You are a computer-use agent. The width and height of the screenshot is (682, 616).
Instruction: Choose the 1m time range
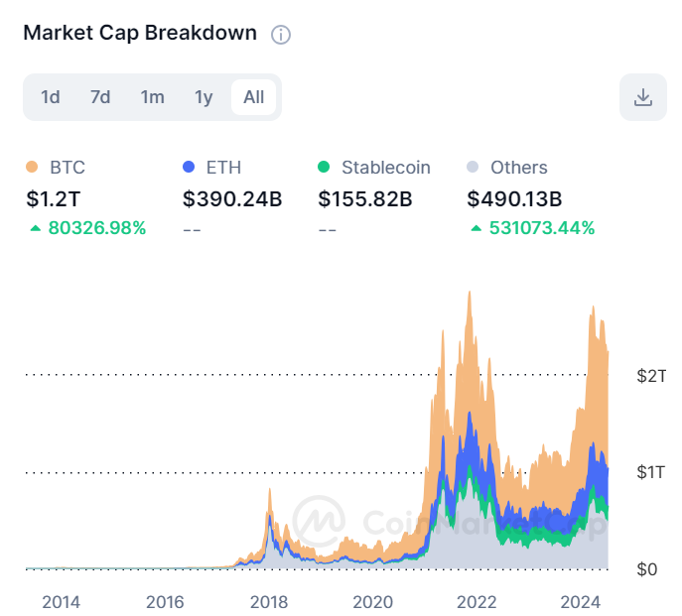(x=152, y=97)
